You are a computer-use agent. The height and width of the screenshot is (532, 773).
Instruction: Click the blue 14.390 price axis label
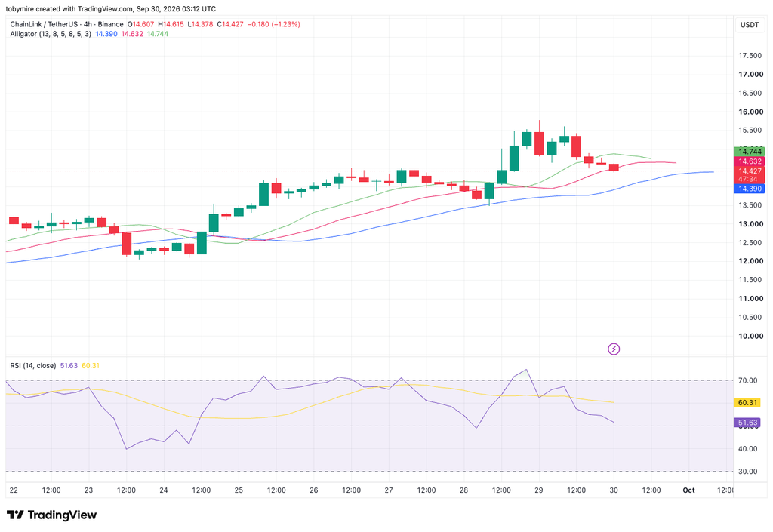750,189
